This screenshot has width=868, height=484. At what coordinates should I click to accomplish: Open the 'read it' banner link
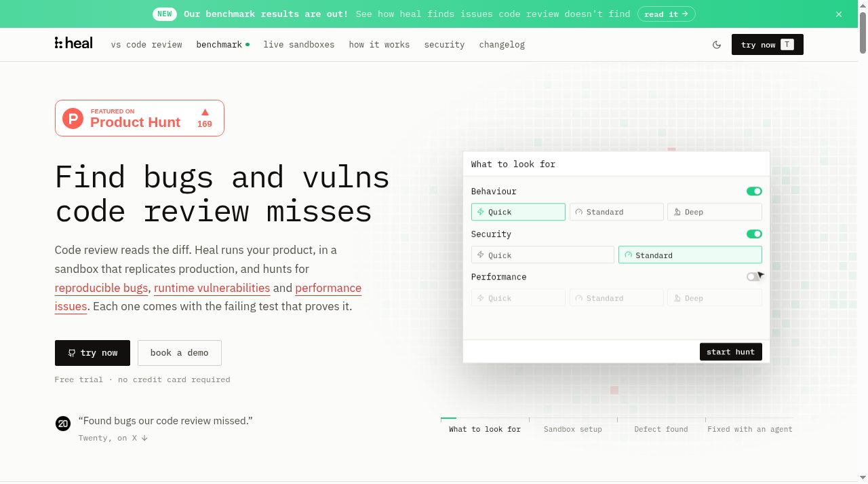tap(667, 14)
